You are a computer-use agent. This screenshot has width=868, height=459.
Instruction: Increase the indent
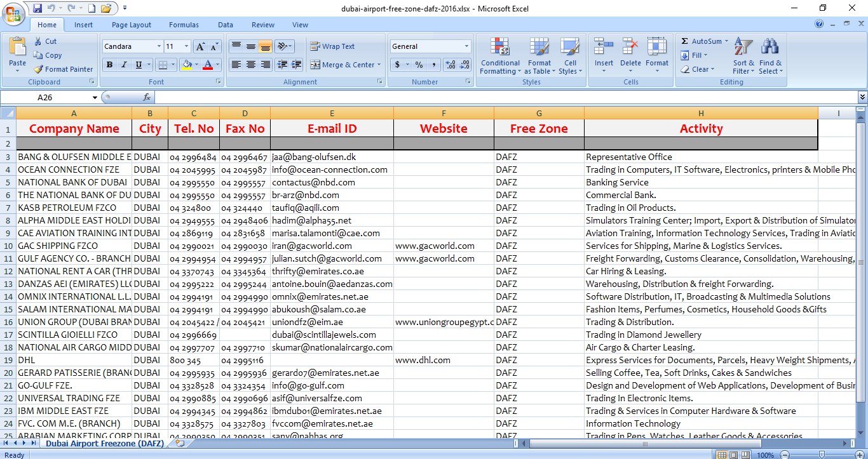point(297,65)
